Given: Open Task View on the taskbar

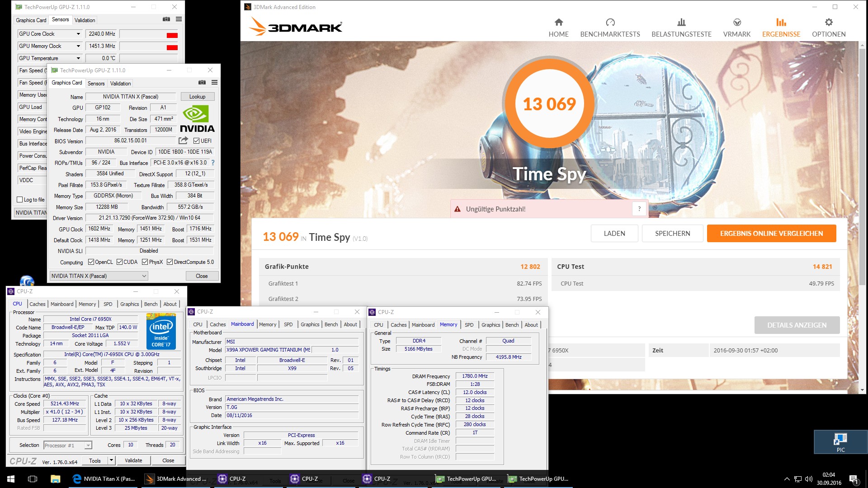Looking at the screenshot, I should tap(33, 479).
